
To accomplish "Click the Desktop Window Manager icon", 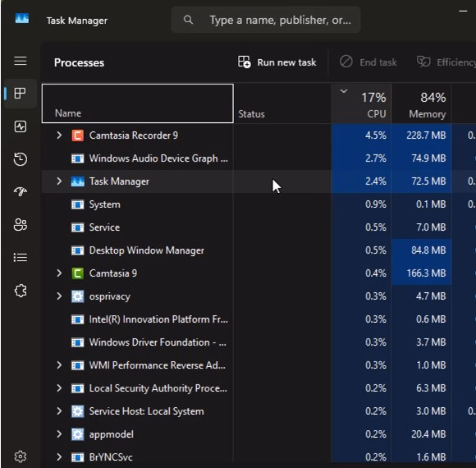I will tap(77, 250).
